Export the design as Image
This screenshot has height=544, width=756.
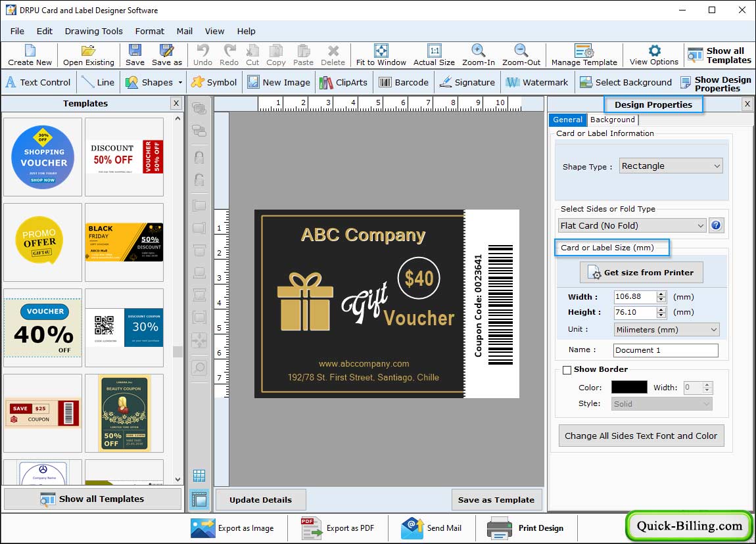(x=233, y=528)
